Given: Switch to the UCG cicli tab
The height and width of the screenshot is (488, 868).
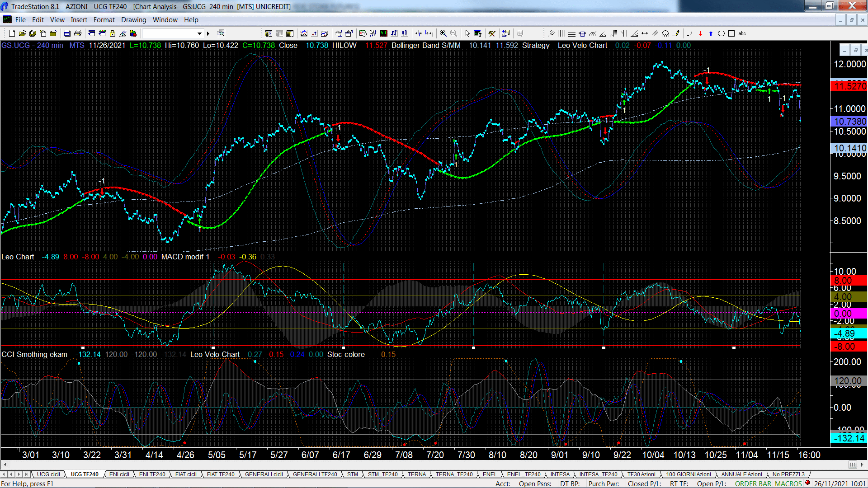Looking at the screenshot, I should (x=48, y=474).
